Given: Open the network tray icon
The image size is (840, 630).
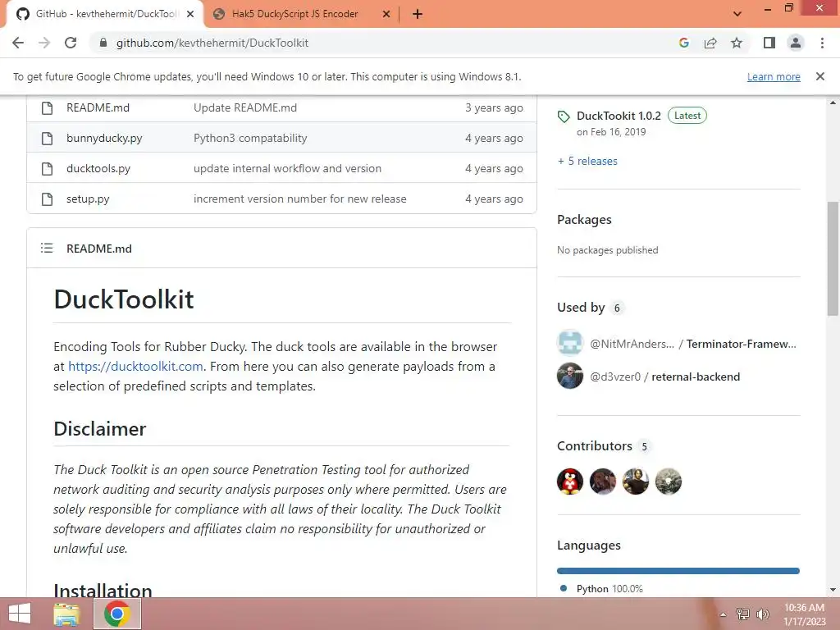Looking at the screenshot, I should 743,614.
